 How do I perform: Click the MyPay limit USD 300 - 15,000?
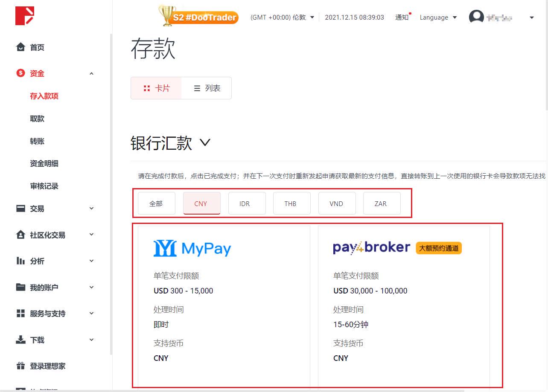tap(183, 290)
